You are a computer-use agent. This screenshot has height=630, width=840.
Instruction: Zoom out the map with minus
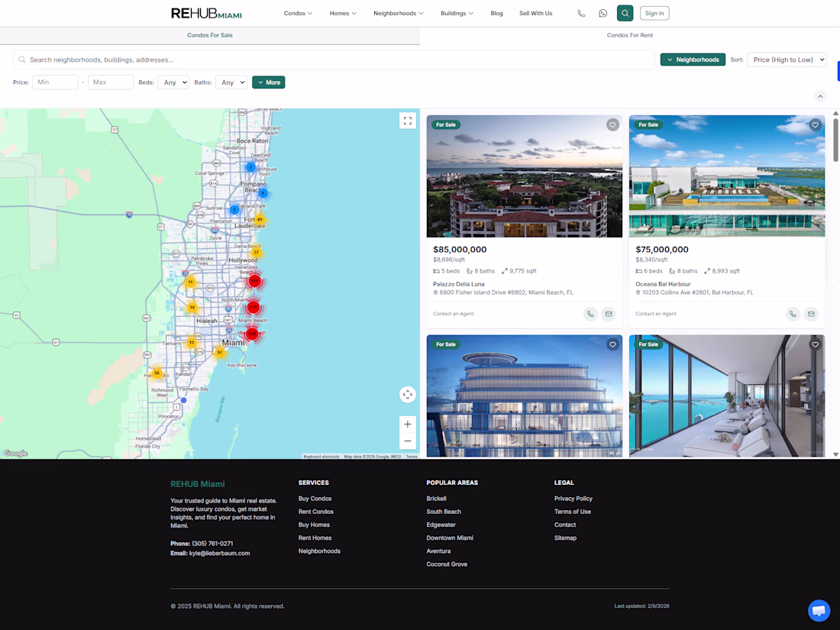(408, 441)
